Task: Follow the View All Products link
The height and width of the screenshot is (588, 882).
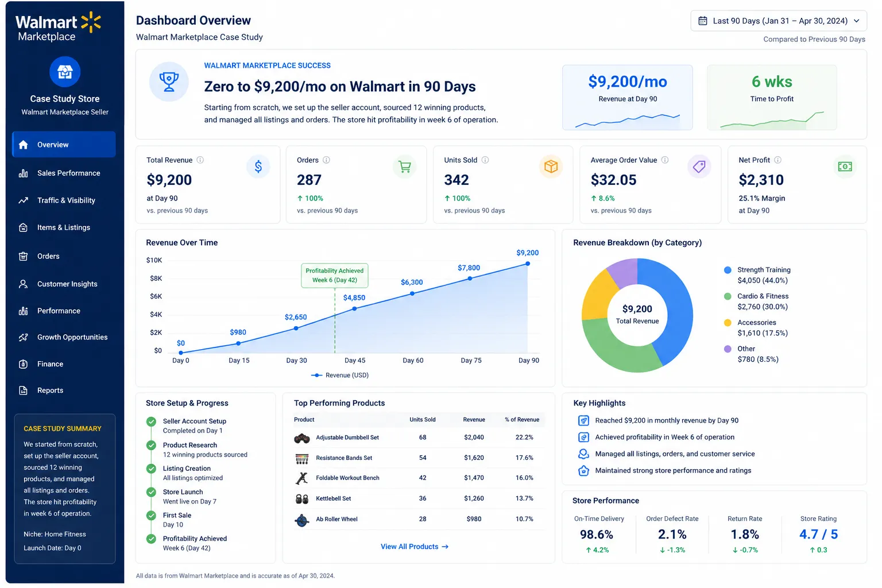Action: click(415, 547)
